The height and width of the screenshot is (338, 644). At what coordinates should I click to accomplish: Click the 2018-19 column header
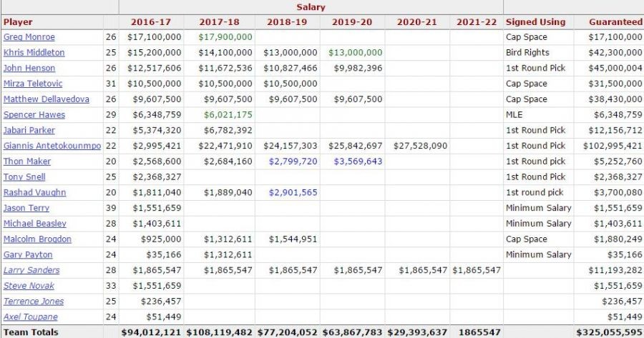point(287,22)
